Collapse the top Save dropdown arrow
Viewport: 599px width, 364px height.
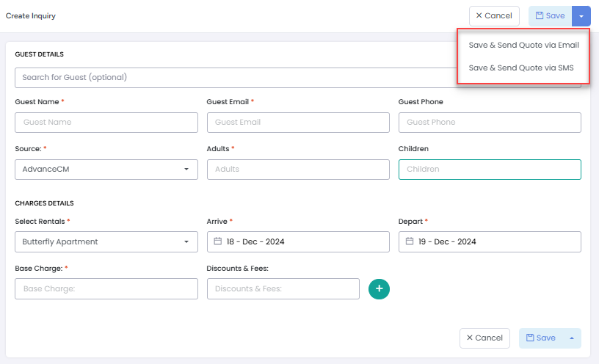(581, 16)
